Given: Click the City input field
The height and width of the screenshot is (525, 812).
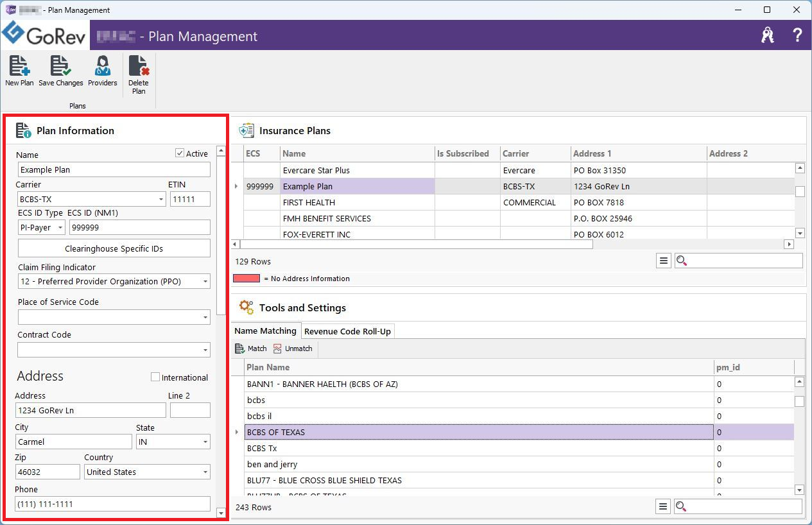Looking at the screenshot, I should 74,442.
